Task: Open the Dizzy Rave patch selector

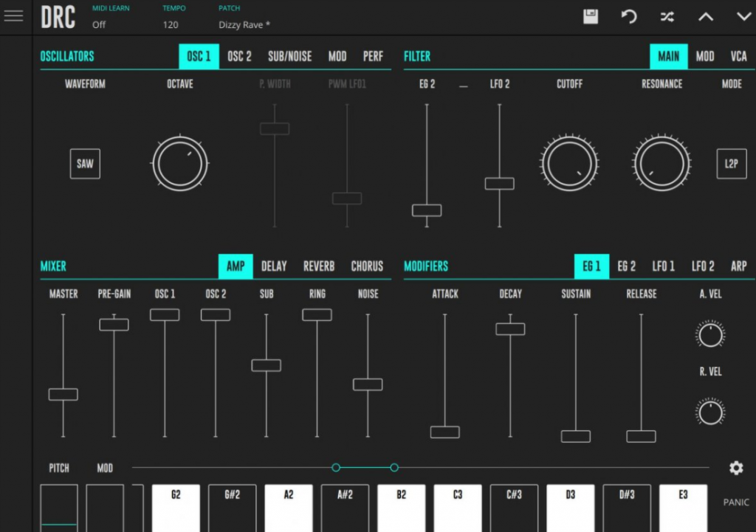Action: coord(244,24)
